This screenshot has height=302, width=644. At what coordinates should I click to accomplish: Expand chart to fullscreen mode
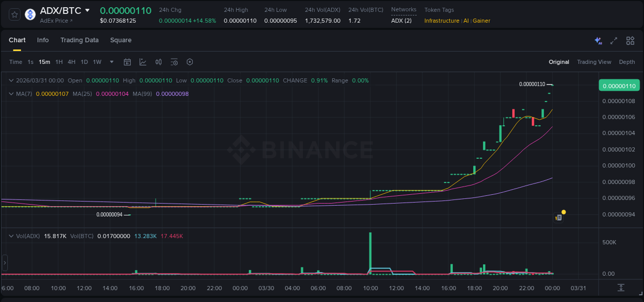point(614,41)
